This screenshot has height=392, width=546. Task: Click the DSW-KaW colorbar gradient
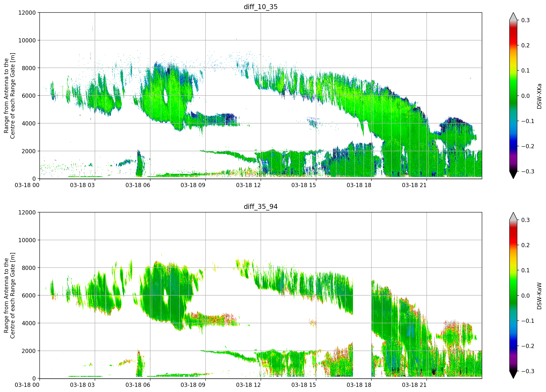513,295
